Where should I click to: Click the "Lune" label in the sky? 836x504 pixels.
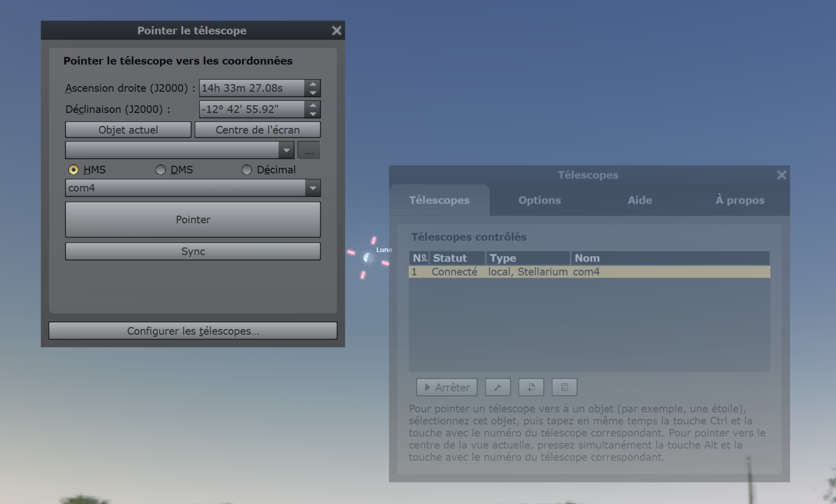[x=384, y=249]
